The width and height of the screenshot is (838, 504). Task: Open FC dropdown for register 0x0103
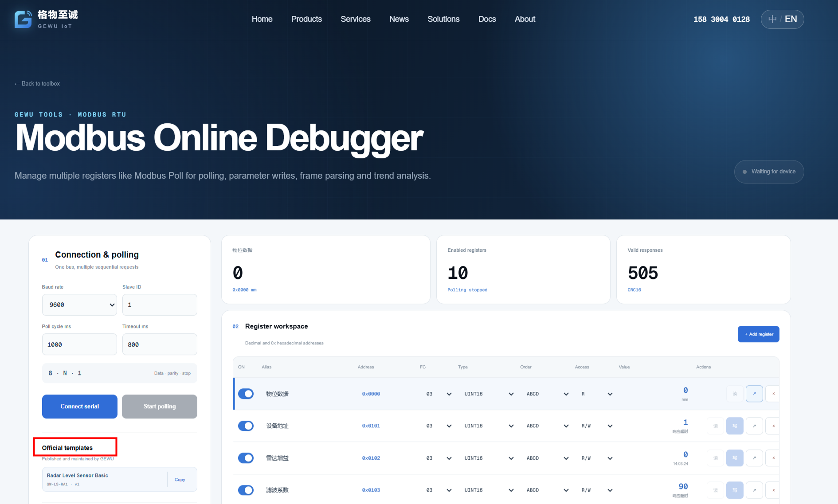coord(439,490)
